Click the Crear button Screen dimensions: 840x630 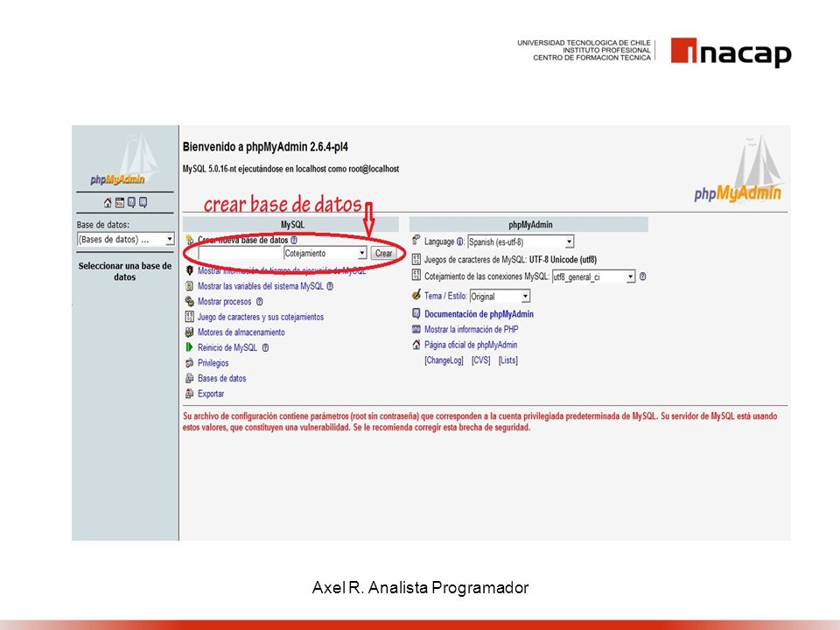tap(383, 253)
